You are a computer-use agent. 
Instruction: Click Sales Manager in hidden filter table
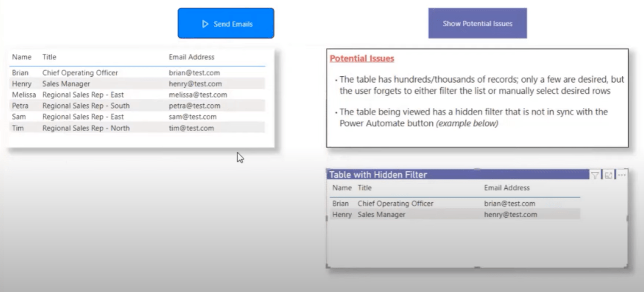point(382,214)
